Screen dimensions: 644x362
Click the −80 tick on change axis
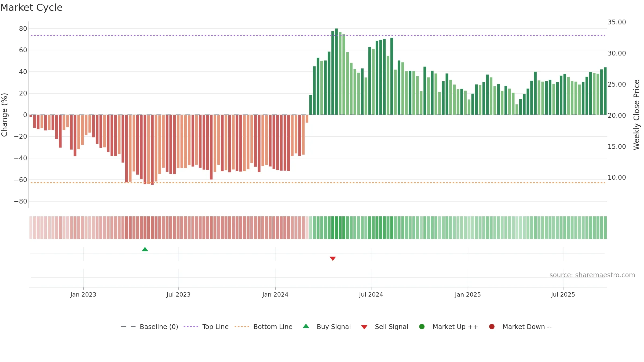pyautogui.click(x=21, y=201)
